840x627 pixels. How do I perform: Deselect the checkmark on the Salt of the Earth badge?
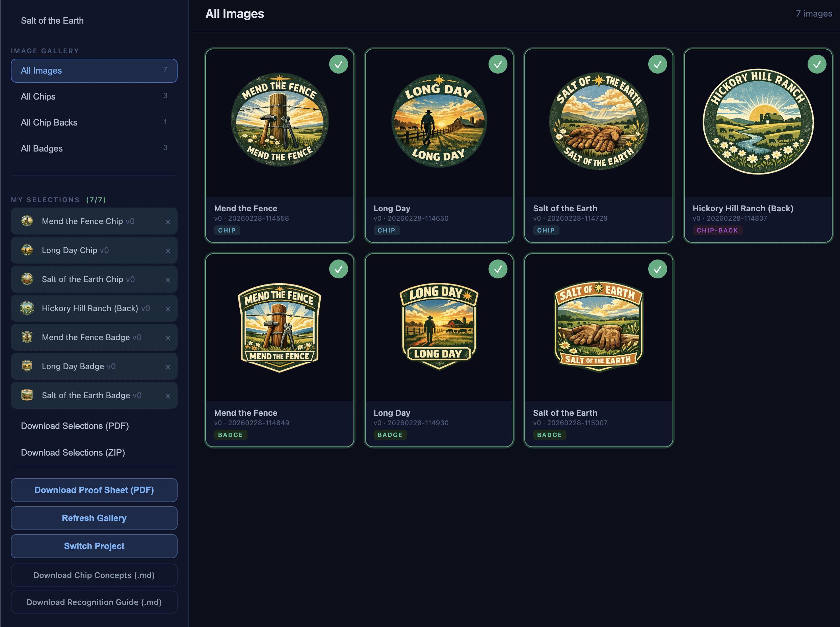click(658, 269)
